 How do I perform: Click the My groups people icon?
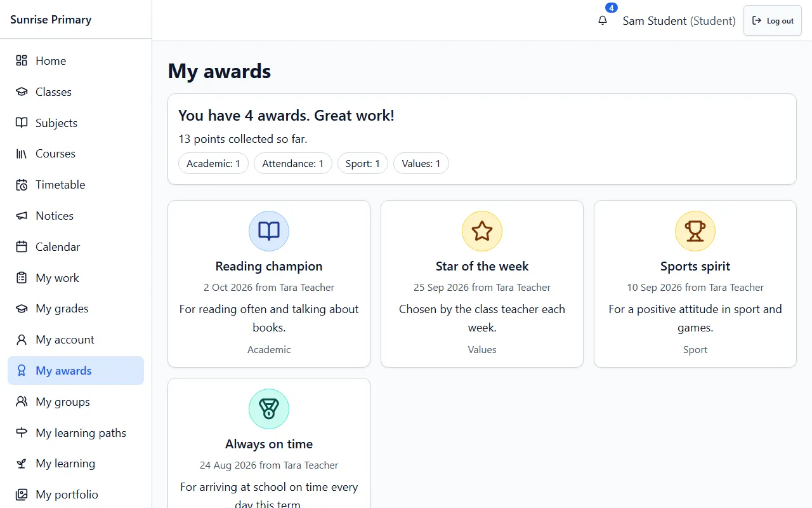coord(22,402)
